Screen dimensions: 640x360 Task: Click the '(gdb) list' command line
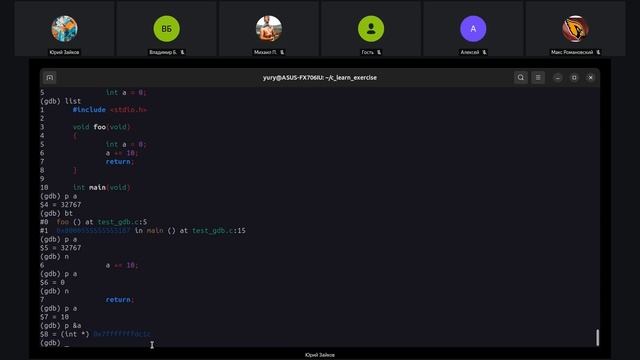tap(61, 101)
